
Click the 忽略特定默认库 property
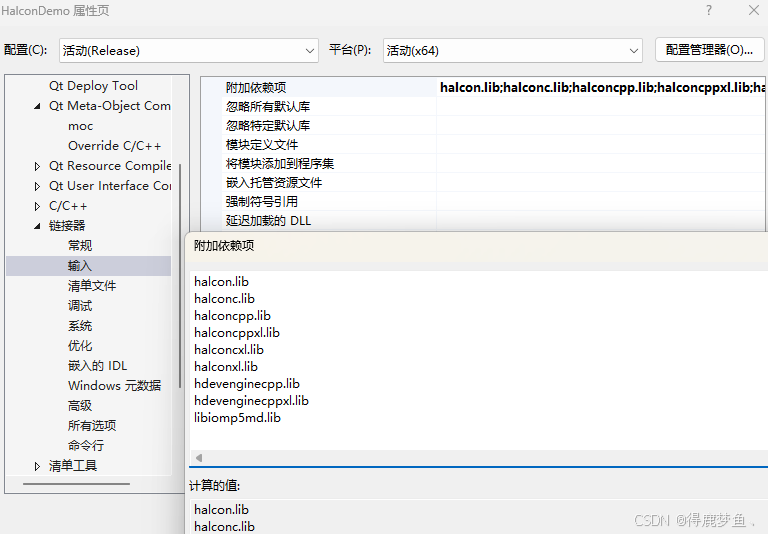pyautogui.click(x=268, y=125)
